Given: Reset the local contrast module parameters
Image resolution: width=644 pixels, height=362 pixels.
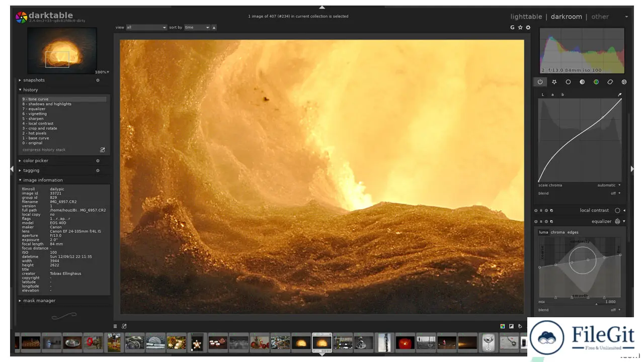Looking at the screenshot, I should 546,211.
